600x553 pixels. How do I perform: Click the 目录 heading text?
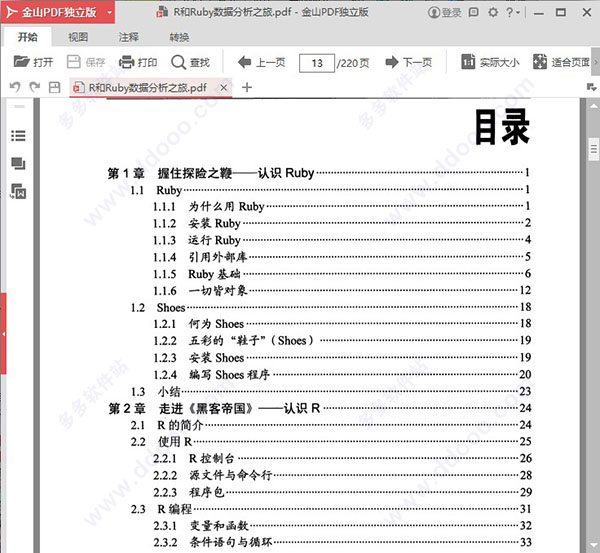coord(502,127)
